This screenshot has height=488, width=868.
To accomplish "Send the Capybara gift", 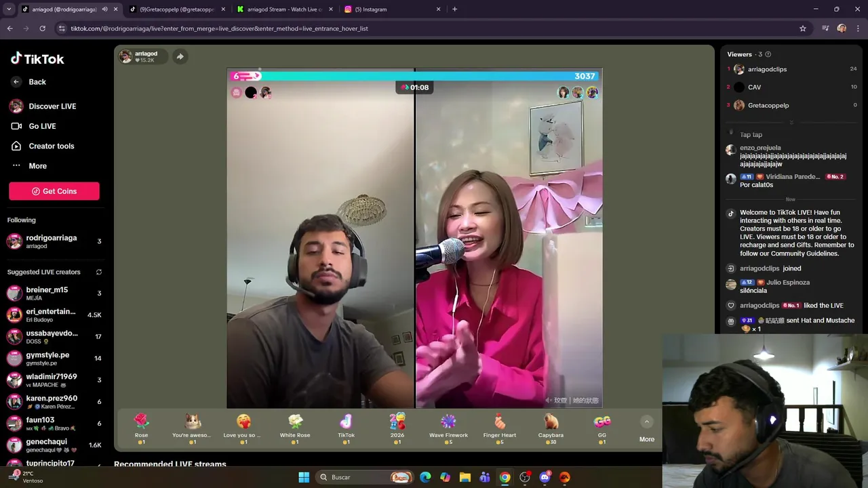I will (x=551, y=428).
